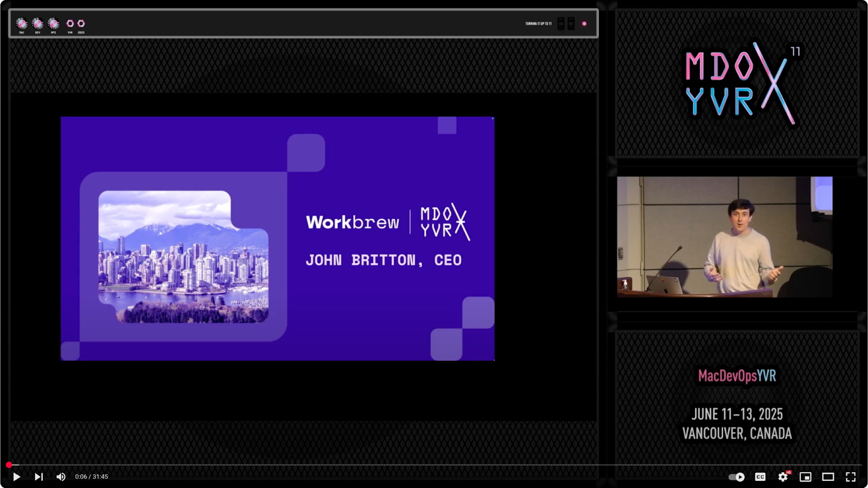Image resolution: width=868 pixels, height=488 pixels.
Task: Turn on closed captions
Action: [x=760, y=477]
